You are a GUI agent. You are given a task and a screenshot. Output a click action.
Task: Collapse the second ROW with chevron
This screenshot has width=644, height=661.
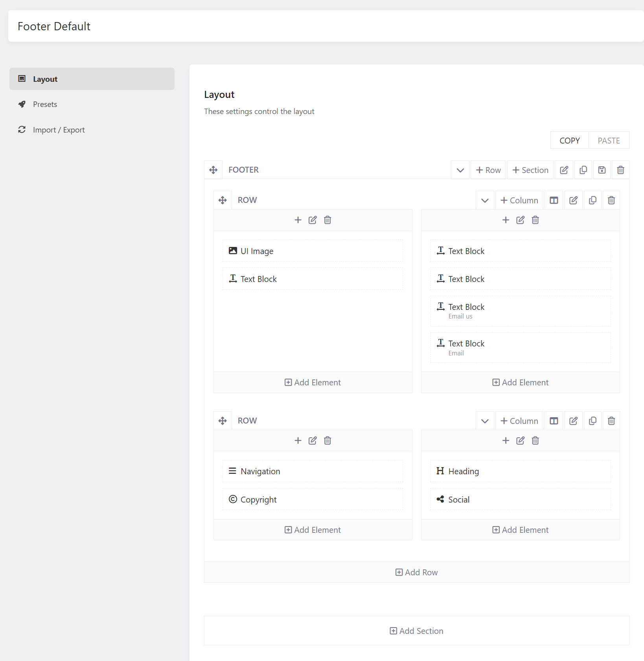pos(485,421)
